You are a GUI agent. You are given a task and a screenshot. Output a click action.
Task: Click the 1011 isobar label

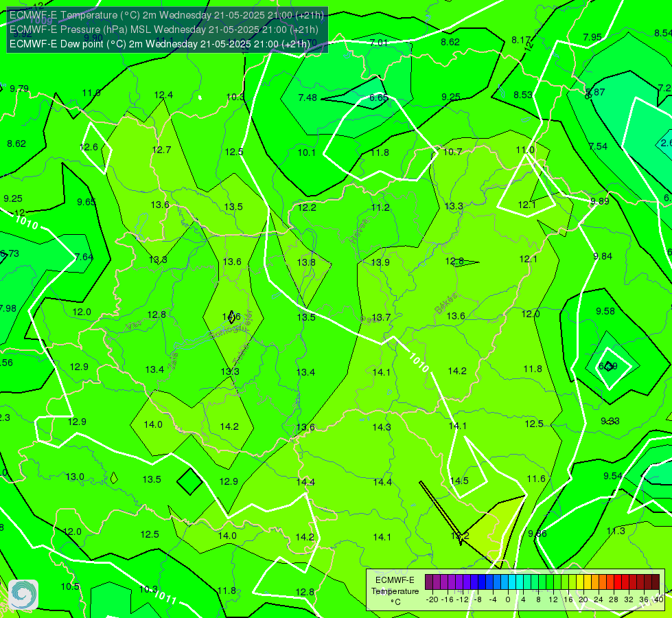[165, 597]
